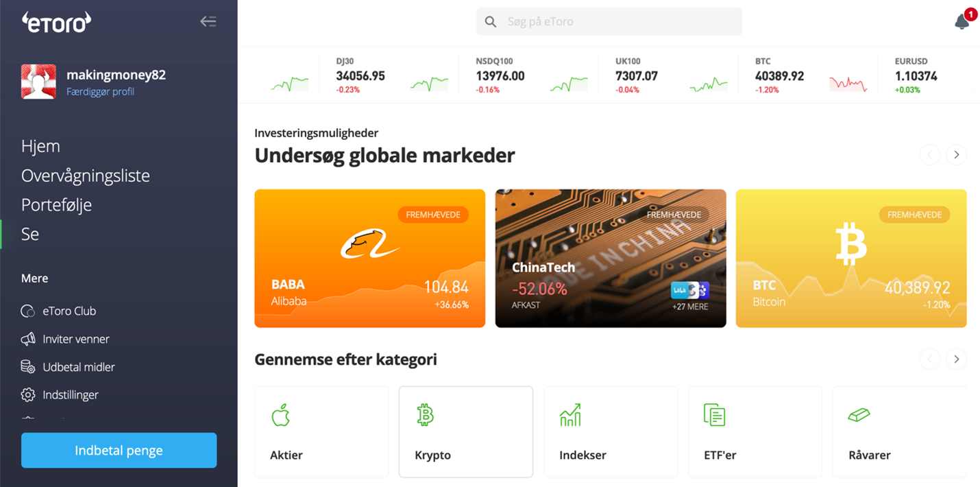Viewport: 980px width, 487px height.
Task: Advance the category carousel with right chevron
Action: [956, 359]
